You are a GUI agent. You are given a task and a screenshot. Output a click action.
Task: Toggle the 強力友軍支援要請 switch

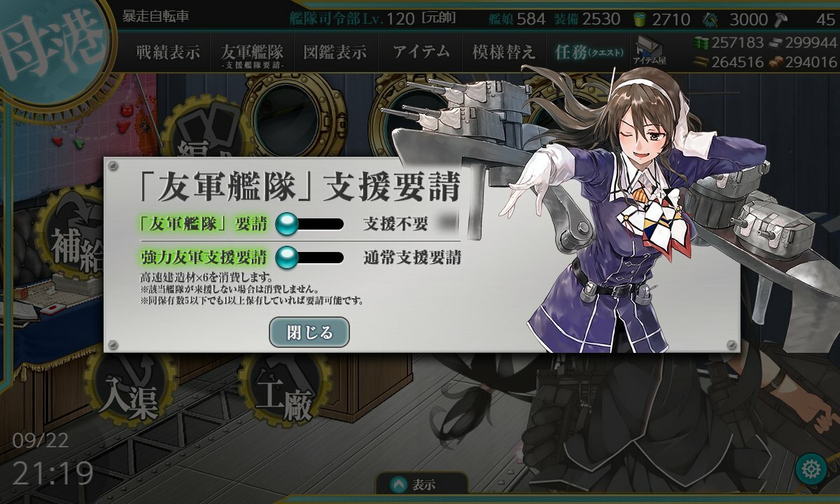click(x=309, y=257)
